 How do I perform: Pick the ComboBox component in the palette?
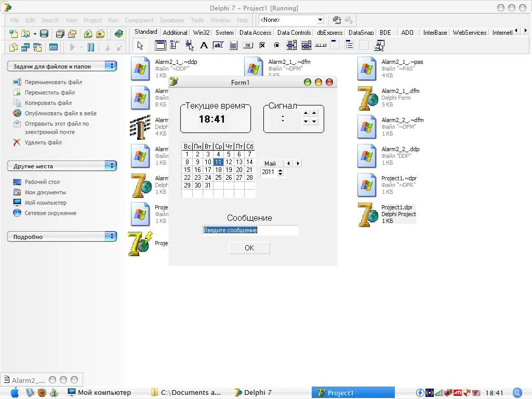(x=306, y=45)
